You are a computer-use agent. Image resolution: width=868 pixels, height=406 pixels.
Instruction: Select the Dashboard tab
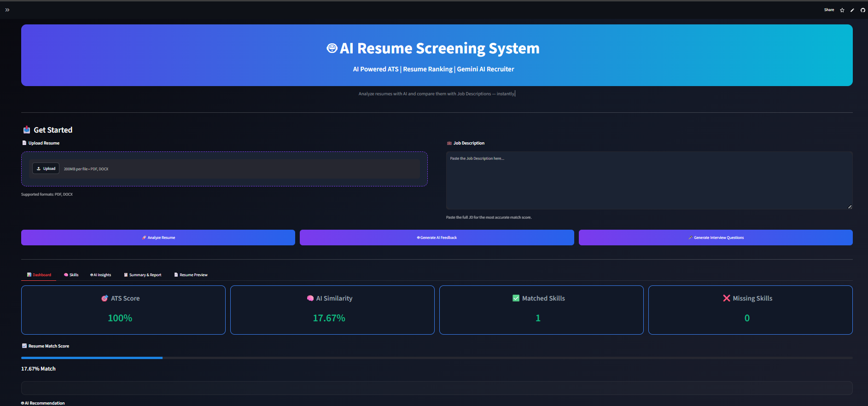point(39,275)
